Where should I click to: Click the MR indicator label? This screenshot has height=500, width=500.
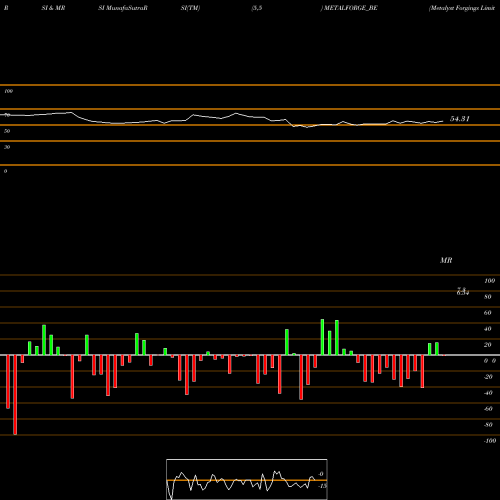[446, 260]
